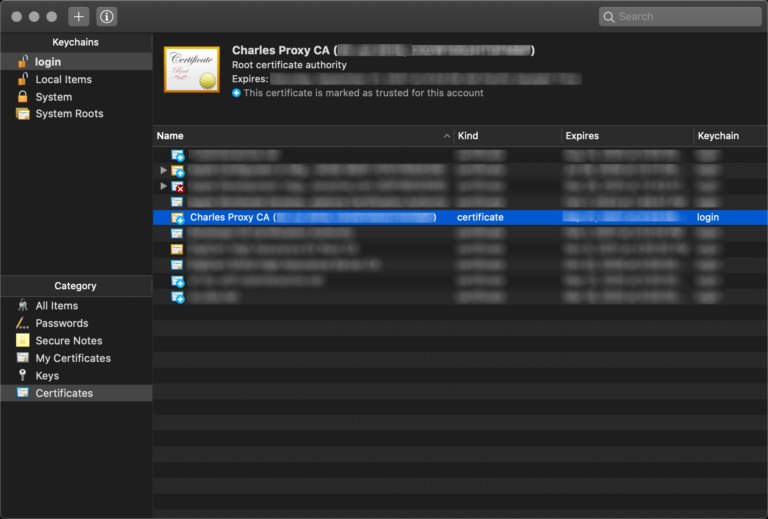Screen dimensions: 768x519
Task: Select the Local Items keychain
Action: pos(63,79)
